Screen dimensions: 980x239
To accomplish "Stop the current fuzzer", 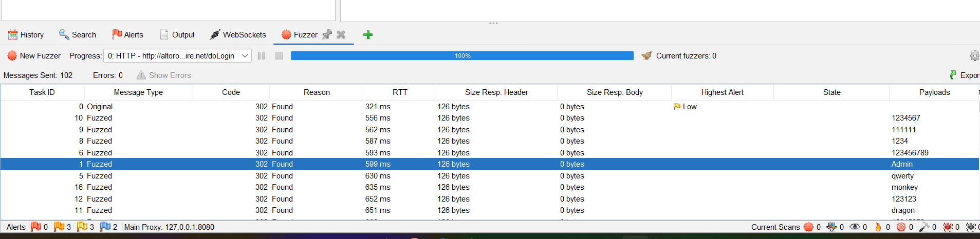I will click(279, 56).
